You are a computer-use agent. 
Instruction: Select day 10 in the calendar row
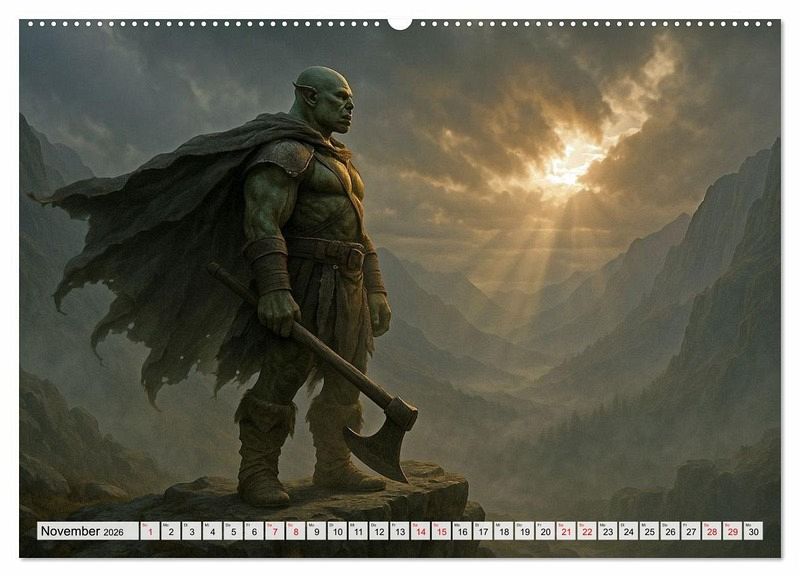pos(337,532)
